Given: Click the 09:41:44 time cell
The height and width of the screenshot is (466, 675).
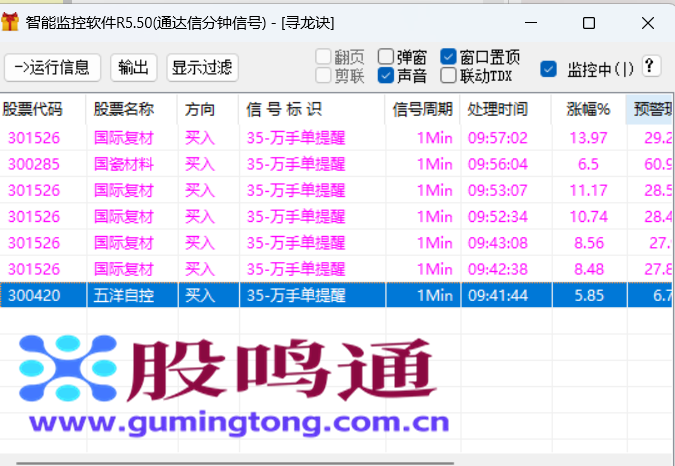Looking at the screenshot, I should [506, 296].
